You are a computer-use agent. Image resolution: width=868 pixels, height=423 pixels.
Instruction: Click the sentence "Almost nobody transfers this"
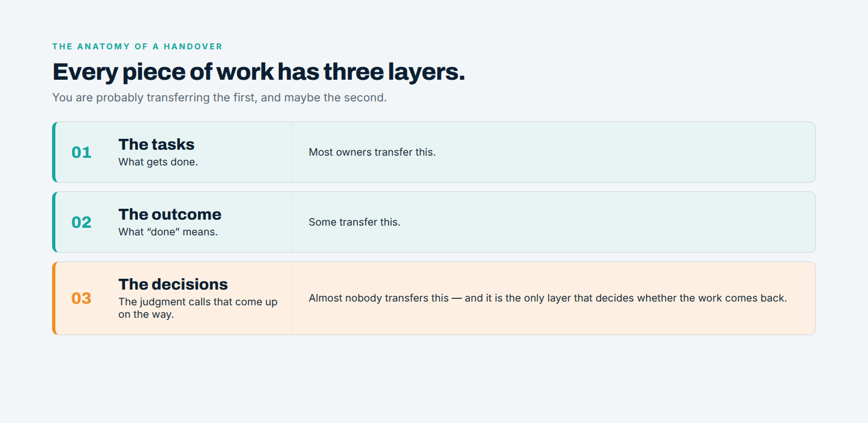coord(379,298)
